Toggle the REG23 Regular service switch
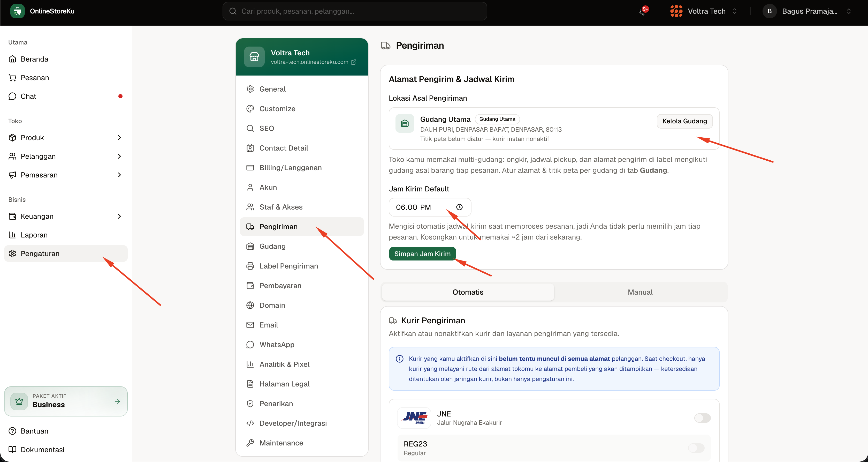Screen dimensions: 868x462 (x=696, y=448)
